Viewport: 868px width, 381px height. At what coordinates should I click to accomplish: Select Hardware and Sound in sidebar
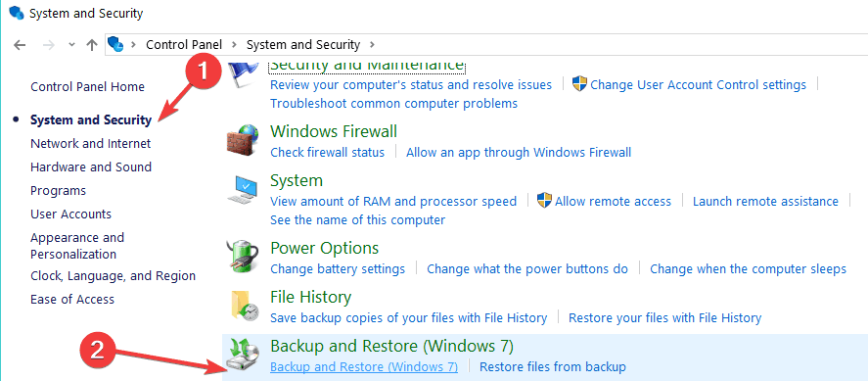click(x=91, y=167)
